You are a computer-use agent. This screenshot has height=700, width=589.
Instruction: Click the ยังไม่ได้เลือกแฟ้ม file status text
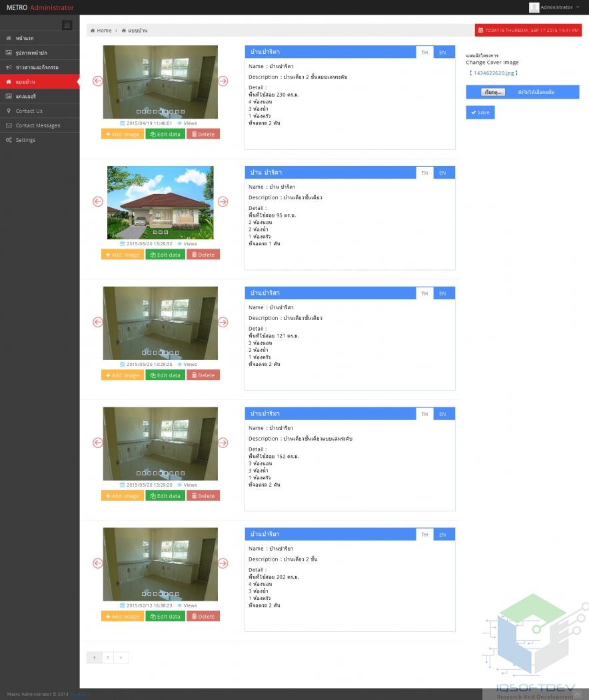tap(536, 92)
